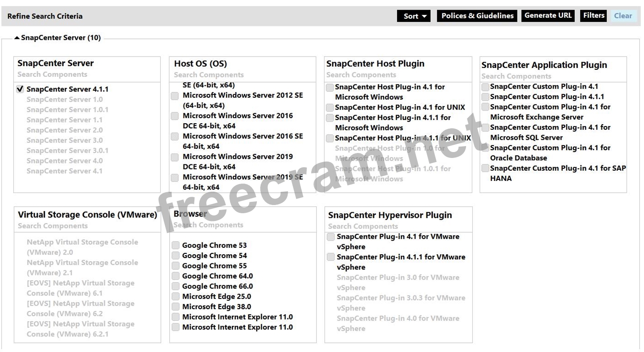The width and height of the screenshot is (644, 352).
Task: Click the Refine Search Criteria heading
Action: pyautogui.click(x=45, y=16)
